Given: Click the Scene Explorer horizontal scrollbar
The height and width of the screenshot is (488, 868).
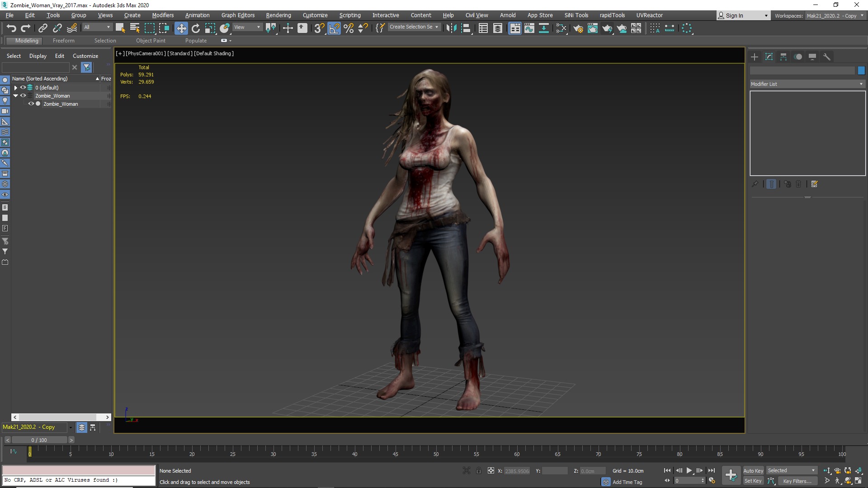Looking at the screenshot, I should tap(61, 417).
